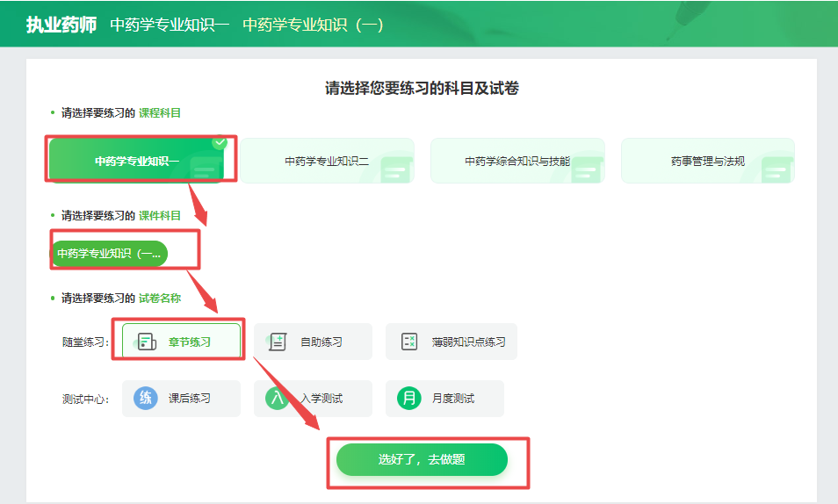Image resolution: width=838 pixels, height=504 pixels.
Task: Click the green 月 circle icon
Action: tap(409, 398)
